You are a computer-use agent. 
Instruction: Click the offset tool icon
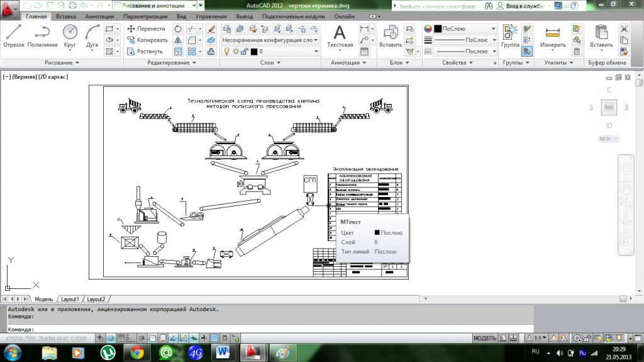coord(211,52)
